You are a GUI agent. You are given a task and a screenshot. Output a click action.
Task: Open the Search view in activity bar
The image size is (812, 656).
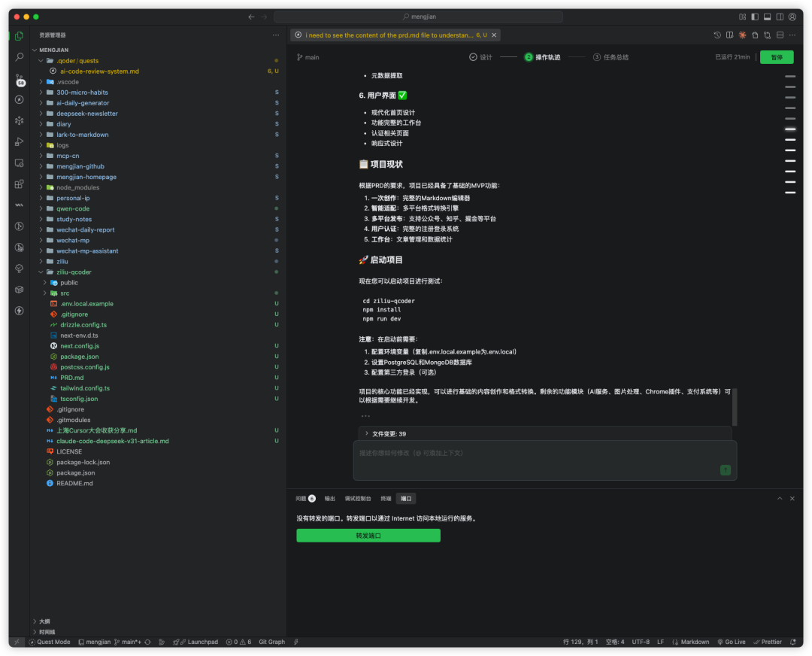(x=19, y=56)
